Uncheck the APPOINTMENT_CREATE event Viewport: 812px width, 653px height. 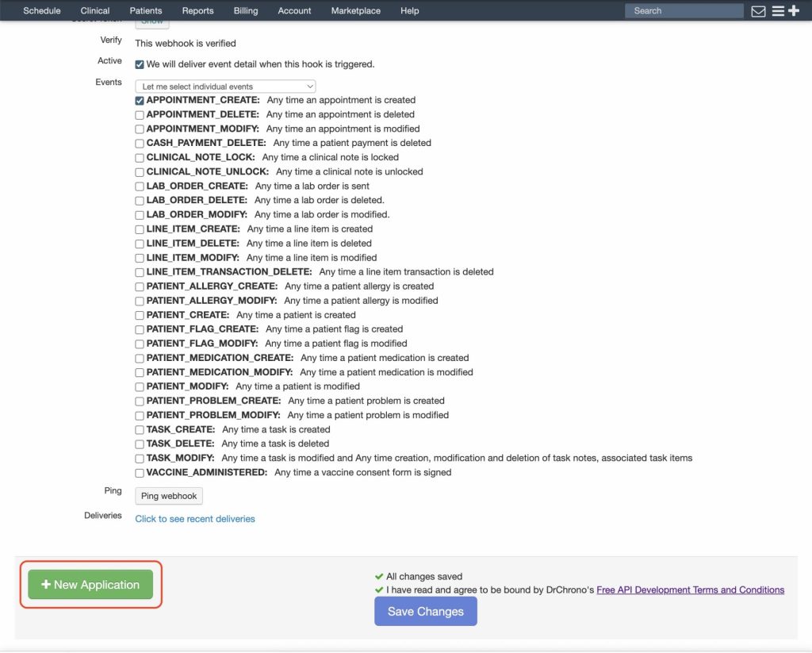140,101
